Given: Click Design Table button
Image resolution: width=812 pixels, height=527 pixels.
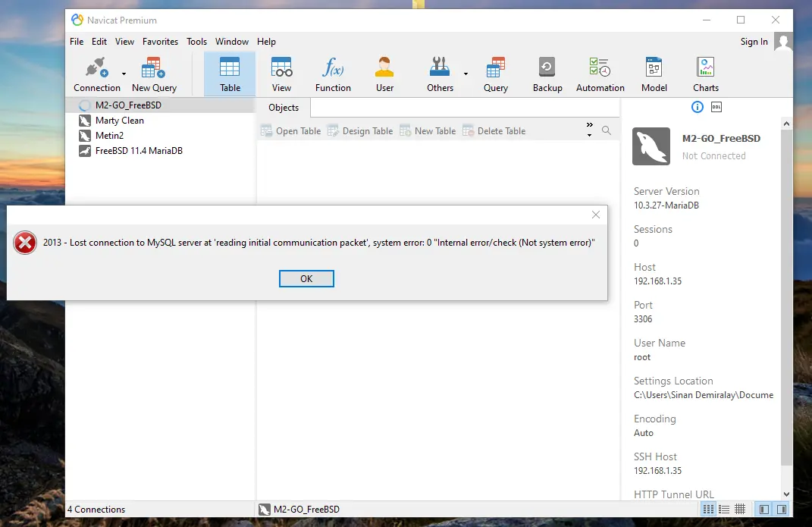Looking at the screenshot, I should [360, 131].
